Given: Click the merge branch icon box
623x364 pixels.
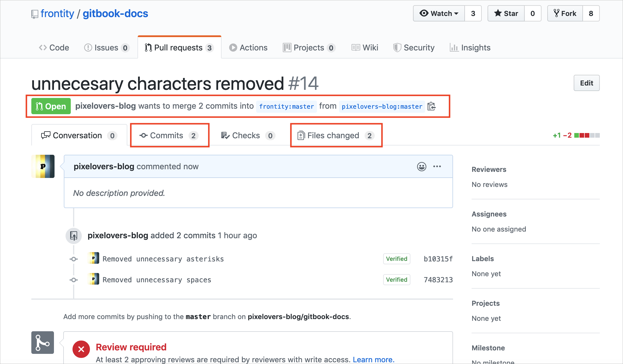Looking at the screenshot, I should [43, 343].
